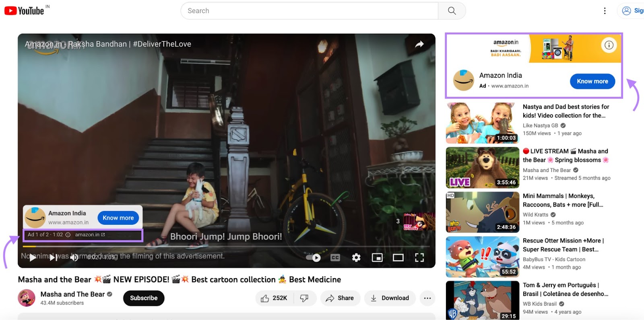The image size is (644, 320).
Task: Click Know more on sidebar Amazon ad
Action: coord(592,81)
